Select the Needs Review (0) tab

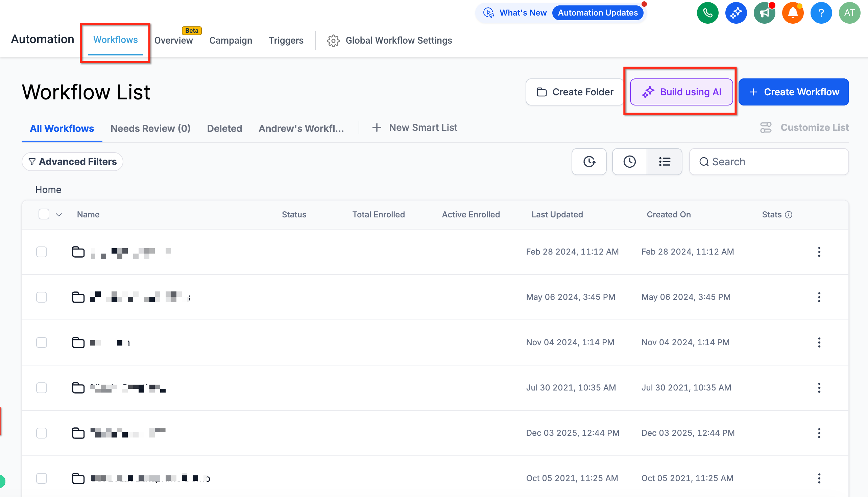pyautogui.click(x=150, y=128)
